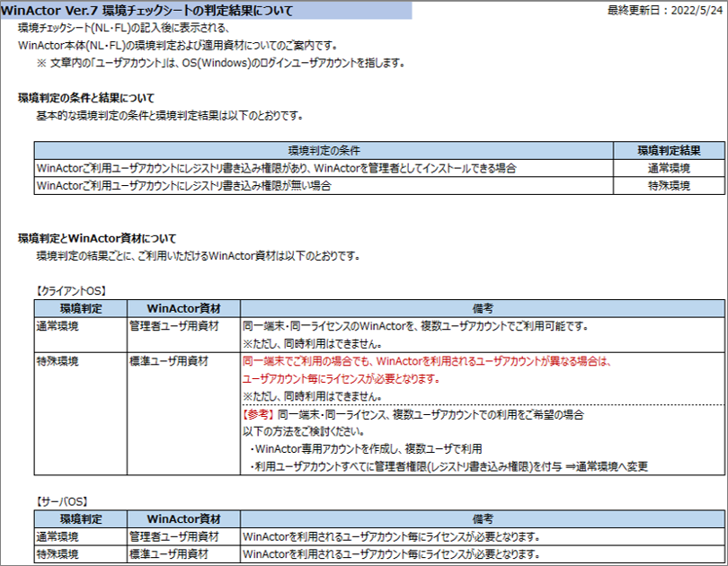
Task: Click the 環境判定の条件 column header
Action: pos(324,151)
